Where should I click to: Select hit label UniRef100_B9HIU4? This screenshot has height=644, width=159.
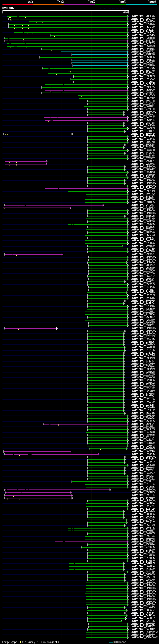[143, 495]
